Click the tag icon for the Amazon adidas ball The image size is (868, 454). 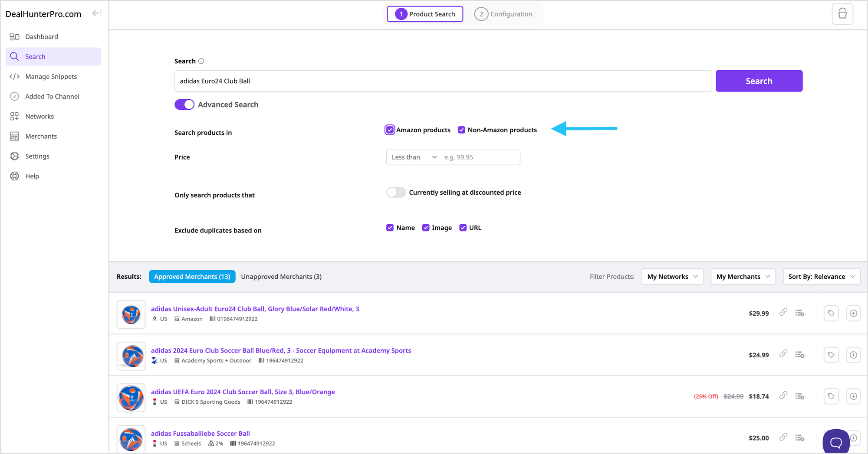(831, 313)
